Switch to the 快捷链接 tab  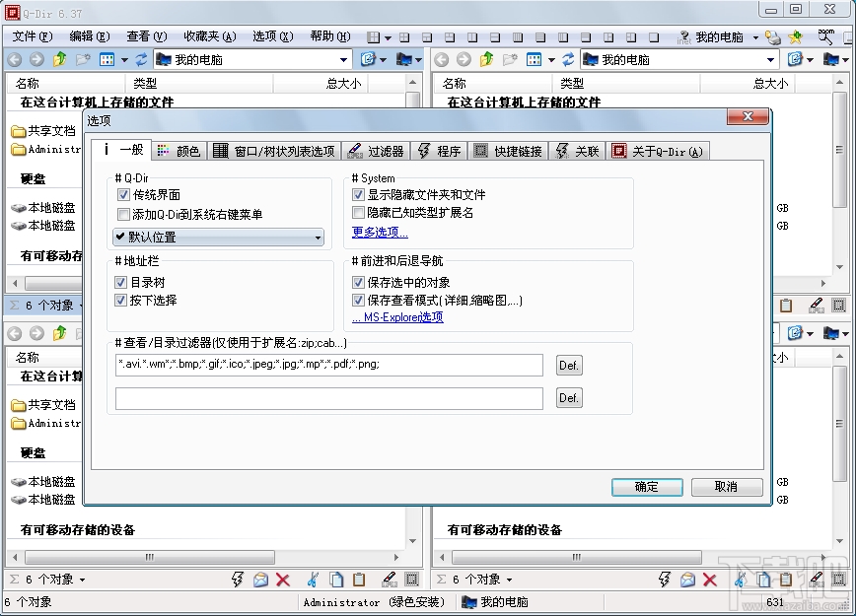tap(508, 151)
